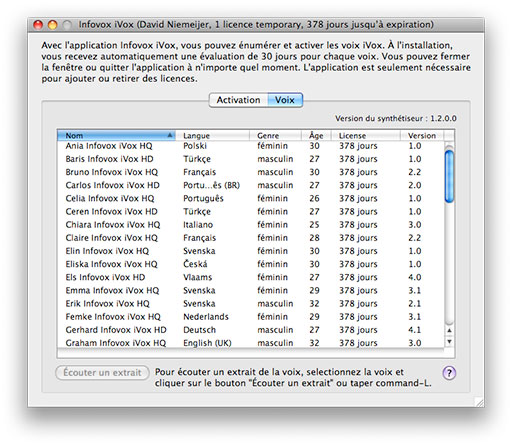Click the Česká language cell
Viewport: 512px width, 445px height.
coord(195,264)
